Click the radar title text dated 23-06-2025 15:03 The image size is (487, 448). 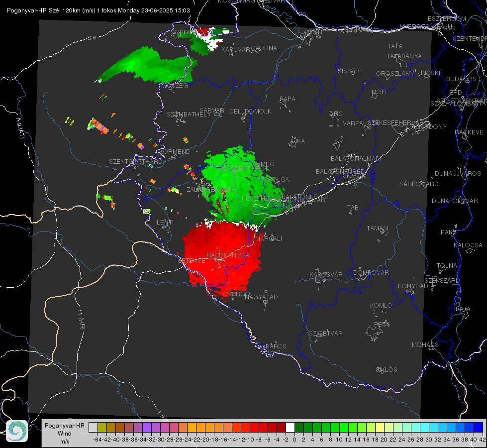tap(98, 10)
